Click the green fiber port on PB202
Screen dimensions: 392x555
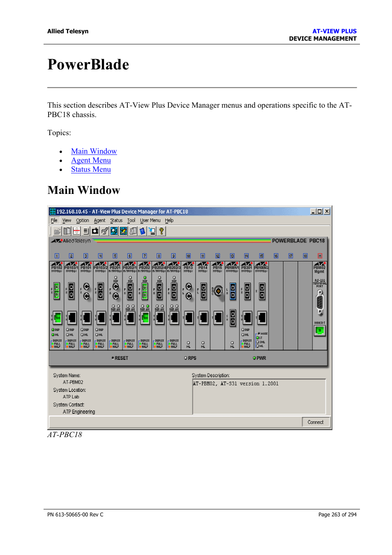pyautogui.click(x=145, y=291)
